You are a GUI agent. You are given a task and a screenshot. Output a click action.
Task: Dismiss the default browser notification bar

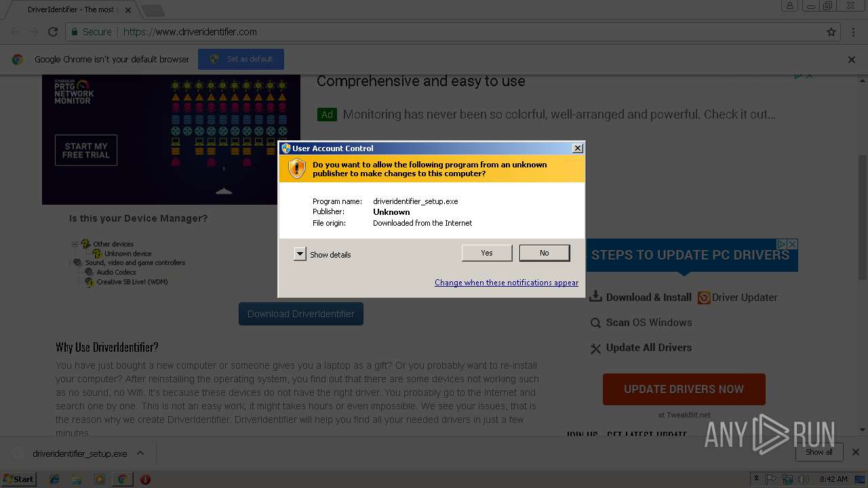(x=852, y=60)
